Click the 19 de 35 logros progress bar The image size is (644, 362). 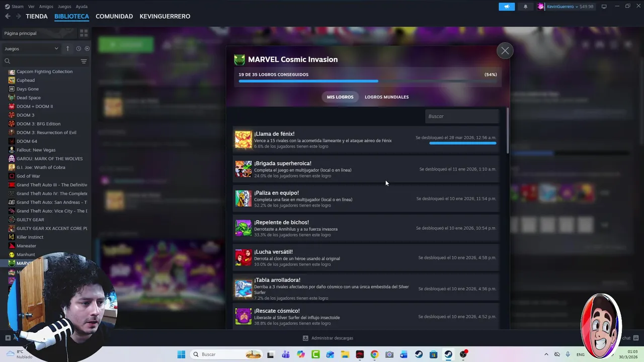(367, 81)
